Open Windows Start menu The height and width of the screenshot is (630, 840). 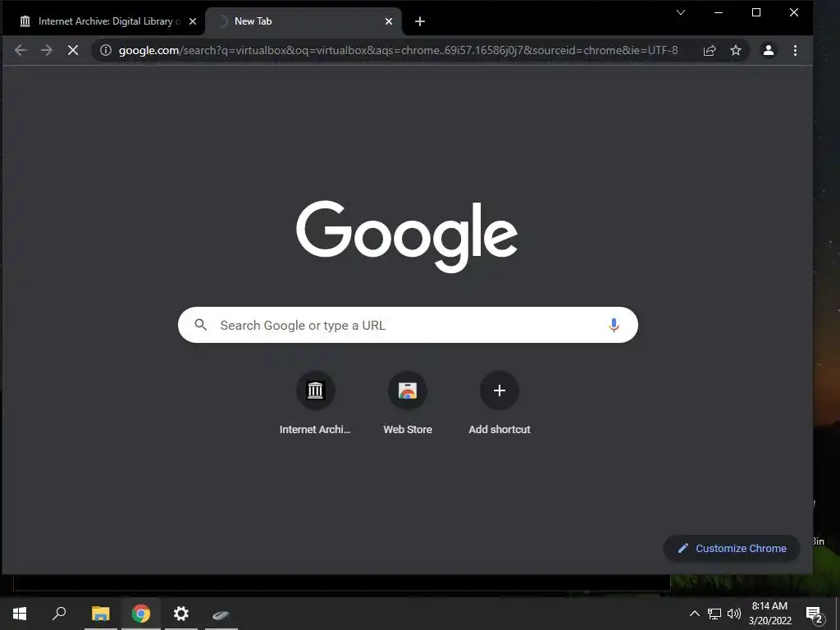pos(20,614)
